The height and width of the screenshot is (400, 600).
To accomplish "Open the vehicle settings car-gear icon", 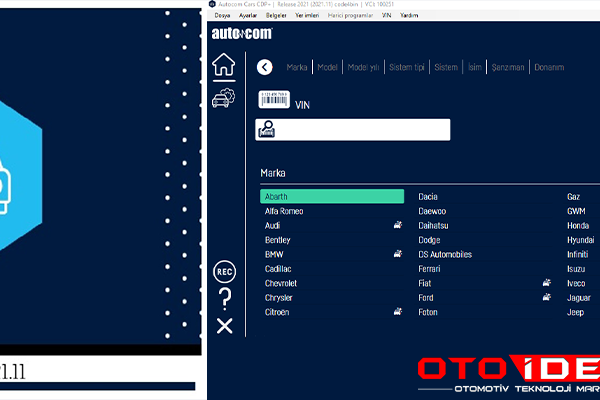I will [224, 98].
